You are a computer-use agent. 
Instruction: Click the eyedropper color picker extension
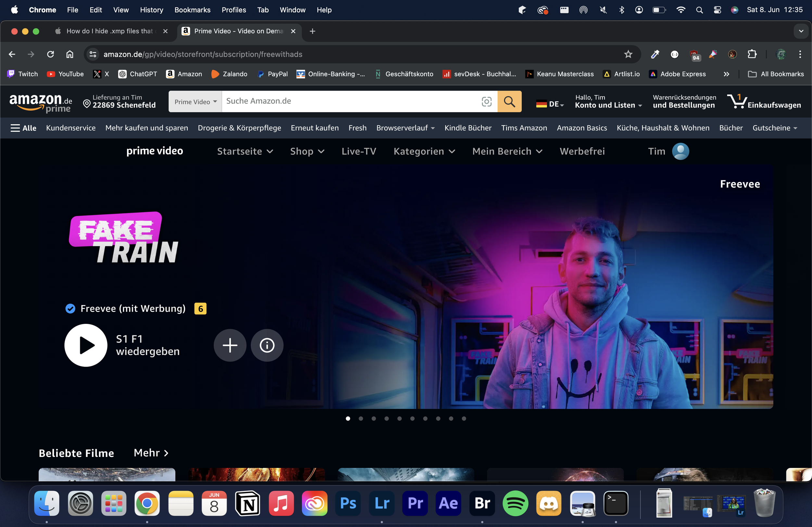pyautogui.click(x=655, y=54)
